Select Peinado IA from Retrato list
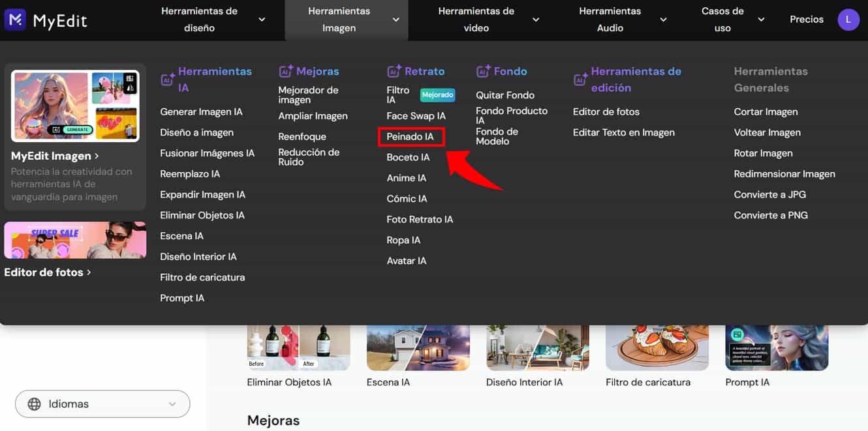 click(410, 137)
